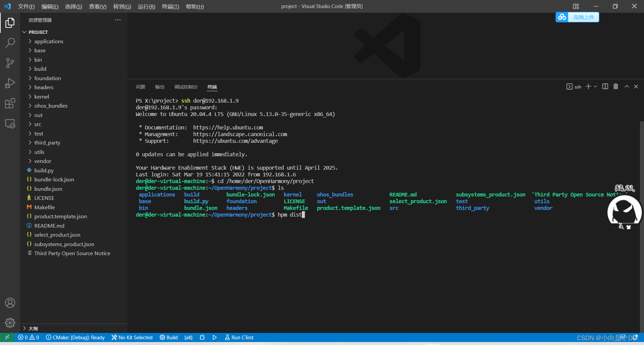
Task: Open Run and Debug view
Action: click(10, 83)
